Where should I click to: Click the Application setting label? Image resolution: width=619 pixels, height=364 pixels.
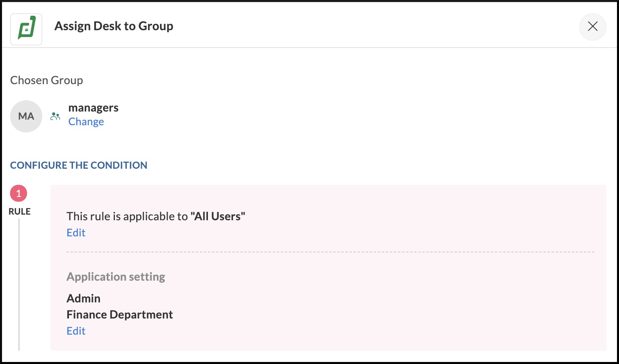coord(116,277)
